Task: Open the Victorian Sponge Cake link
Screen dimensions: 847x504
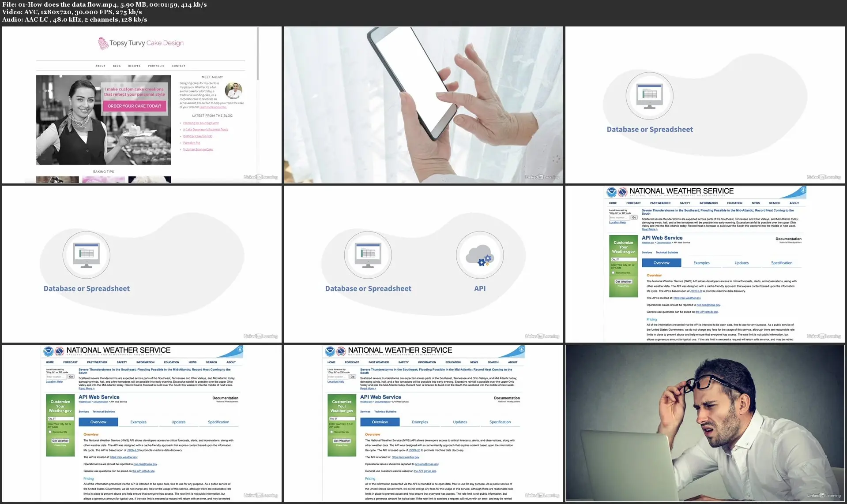Action: (x=198, y=149)
